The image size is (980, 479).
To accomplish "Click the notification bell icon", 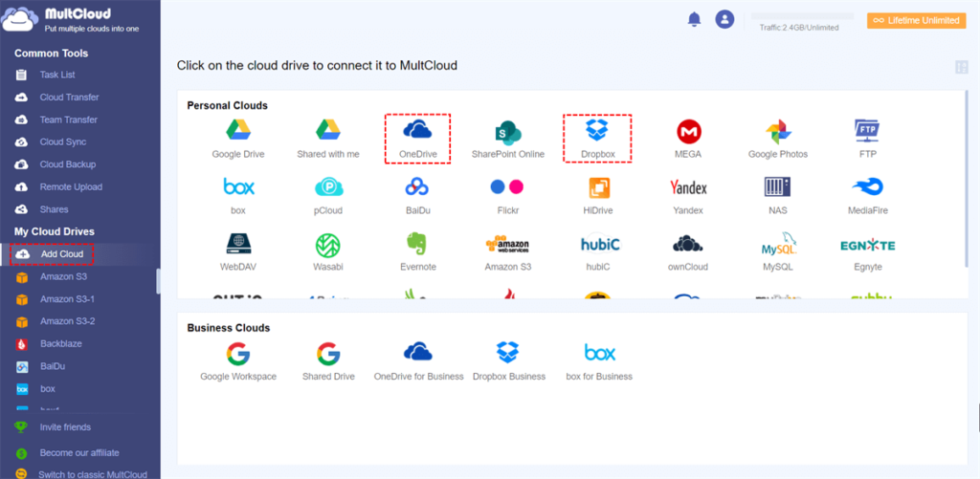I will 694,19.
